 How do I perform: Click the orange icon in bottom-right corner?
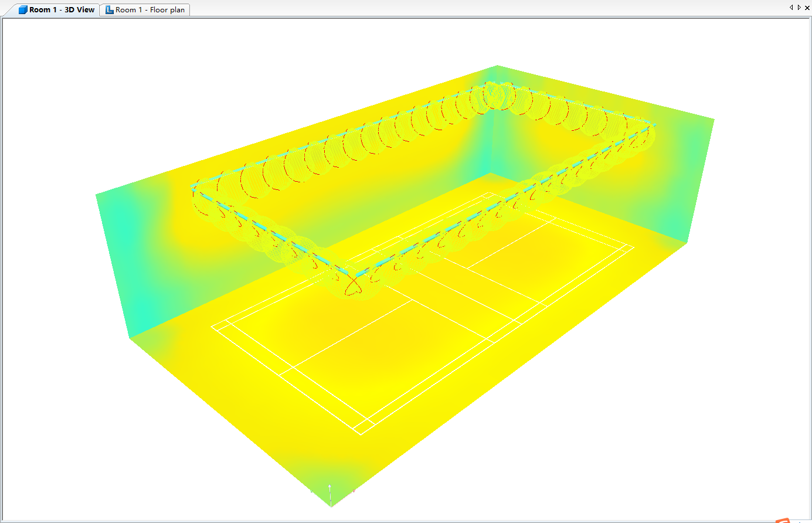(x=783, y=520)
